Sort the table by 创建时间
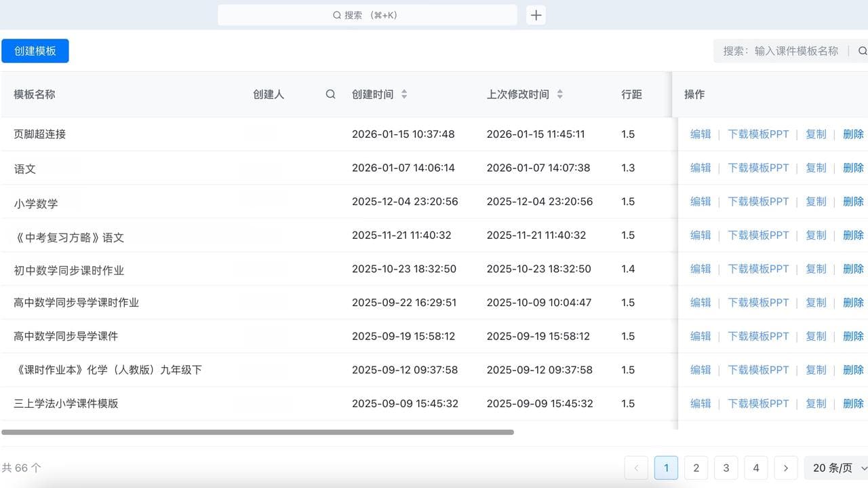This screenshot has width=868, height=488. point(405,94)
